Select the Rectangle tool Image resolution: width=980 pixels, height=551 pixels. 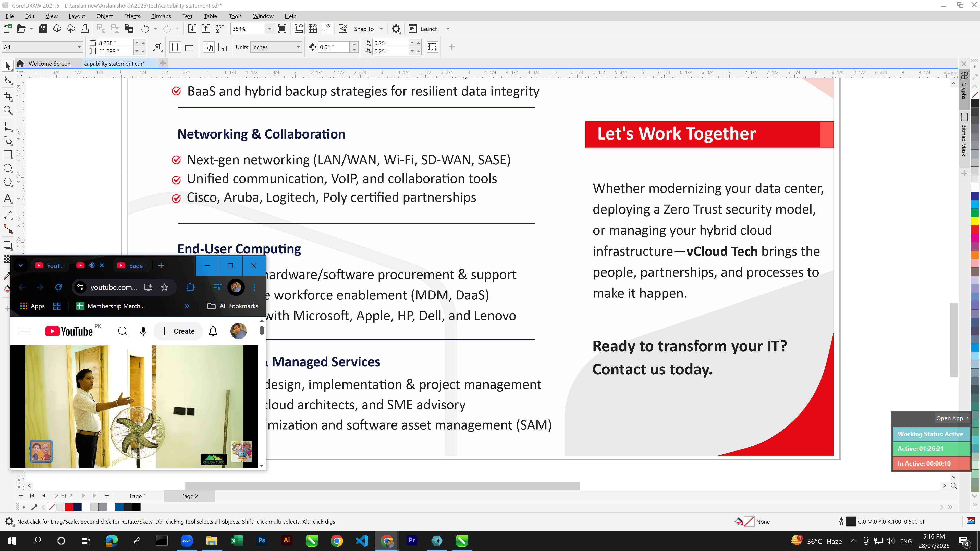click(x=8, y=154)
